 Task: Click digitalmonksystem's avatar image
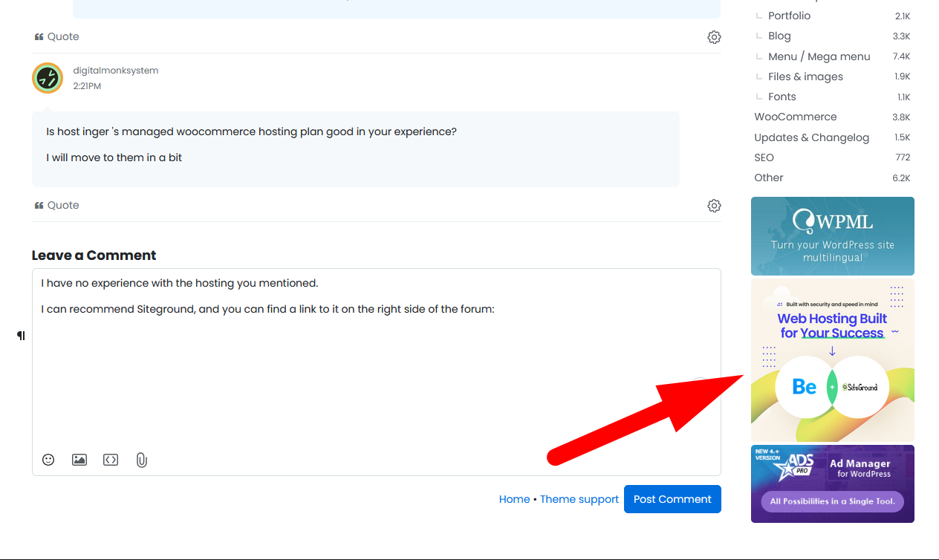pyautogui.click(x=48, y=78)
